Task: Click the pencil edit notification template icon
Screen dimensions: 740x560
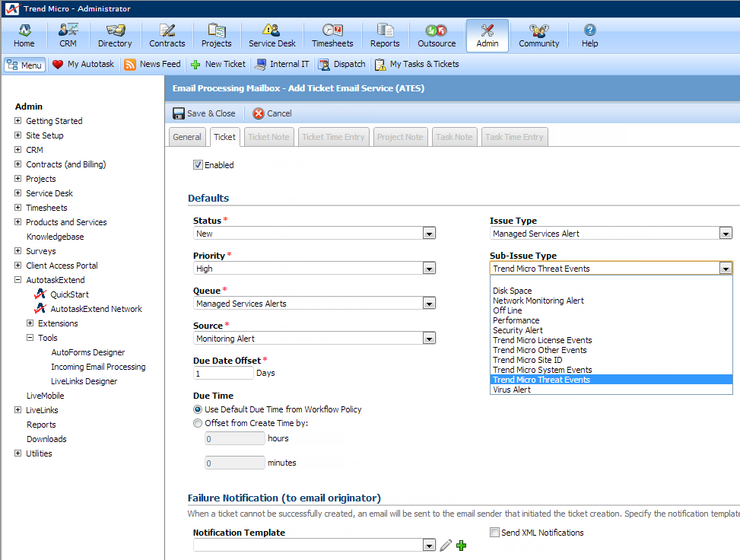Action: pyautogui.click(x=446, y=546)
